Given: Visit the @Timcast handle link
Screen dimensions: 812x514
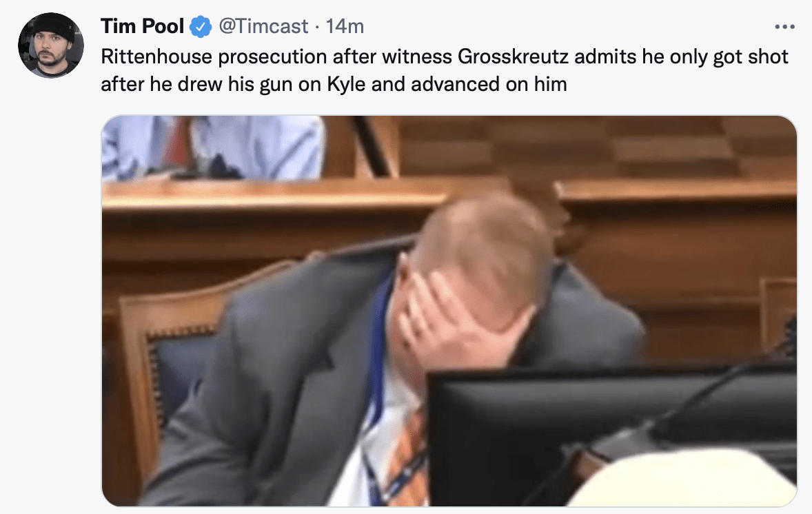Looking at the screenshot, I should click(x=263, y=26).
